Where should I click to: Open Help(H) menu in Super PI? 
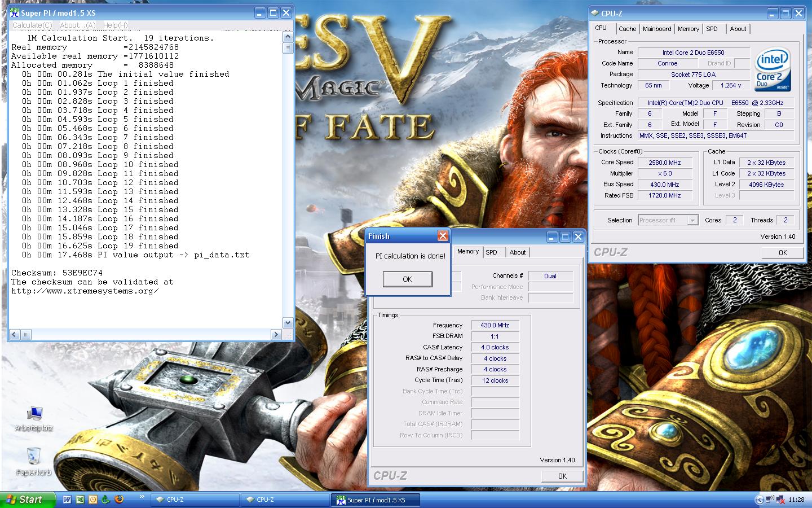pyautogui.click(x=115, y=25)
